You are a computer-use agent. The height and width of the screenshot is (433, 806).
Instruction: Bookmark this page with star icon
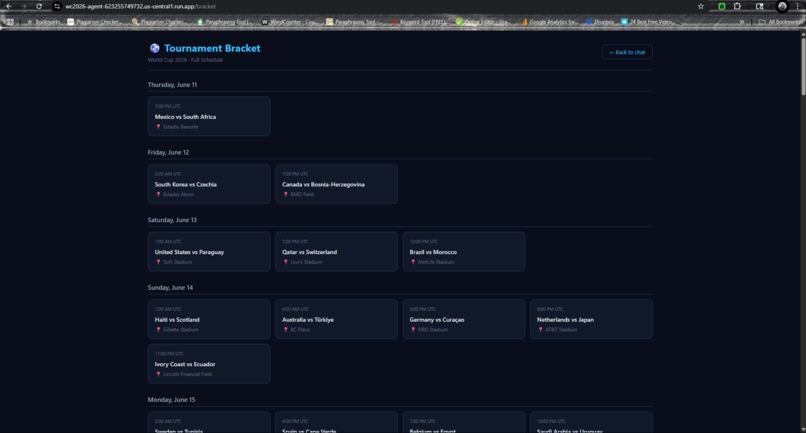click(701, 6)
